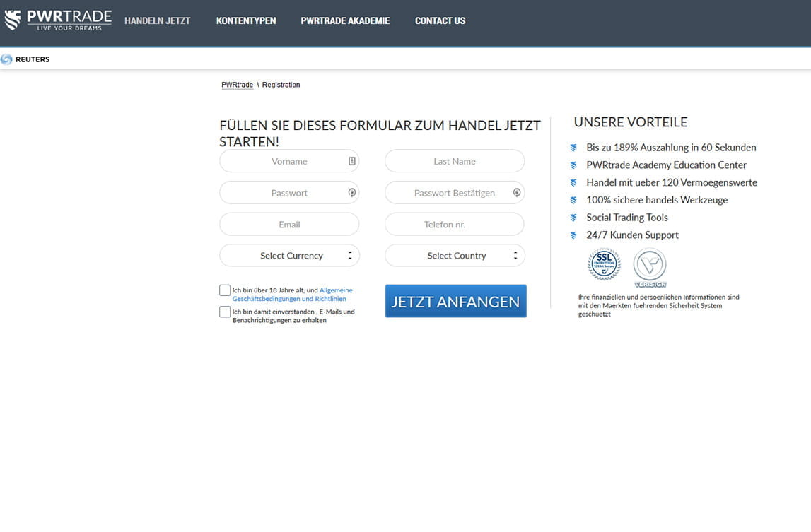Click the Registration breadcrumb text
This screenshot has width=811, height=532.
[x=281, y=85]
